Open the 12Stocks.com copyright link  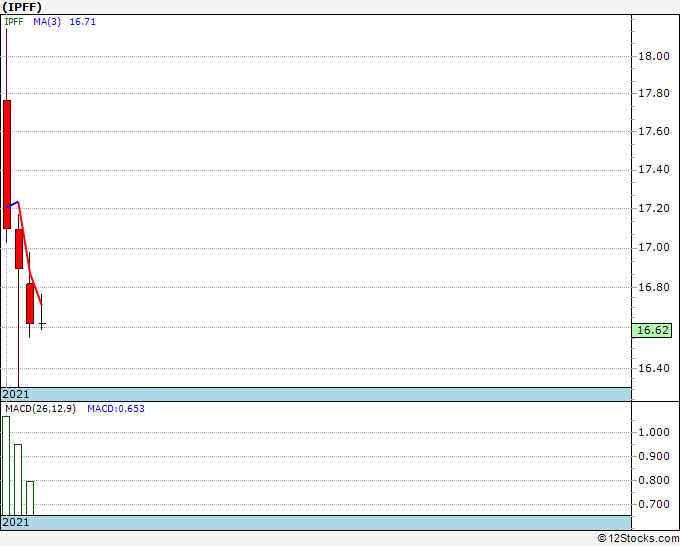(638, 538)
